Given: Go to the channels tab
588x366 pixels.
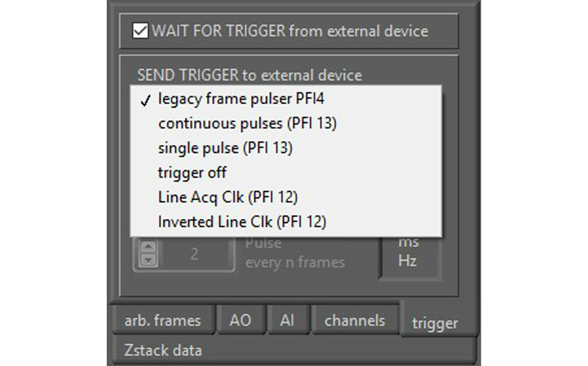Looking at the screenshot, I should pyautogui.click(x=354, y=321).
